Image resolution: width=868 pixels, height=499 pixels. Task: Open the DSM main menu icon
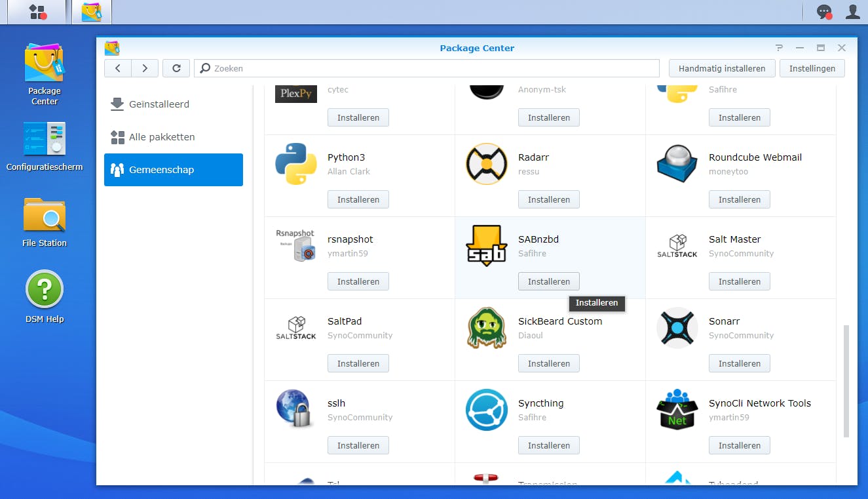38,12
